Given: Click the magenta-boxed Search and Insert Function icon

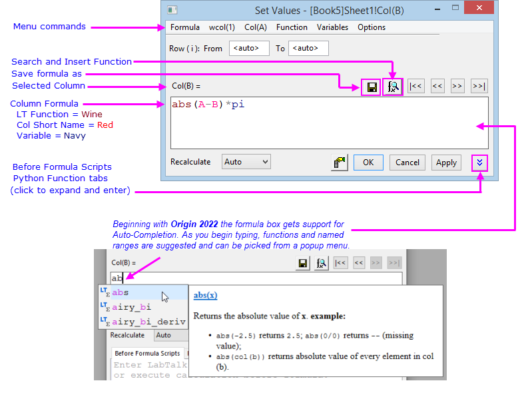Looking at the screenshot, I should (393, 87).
